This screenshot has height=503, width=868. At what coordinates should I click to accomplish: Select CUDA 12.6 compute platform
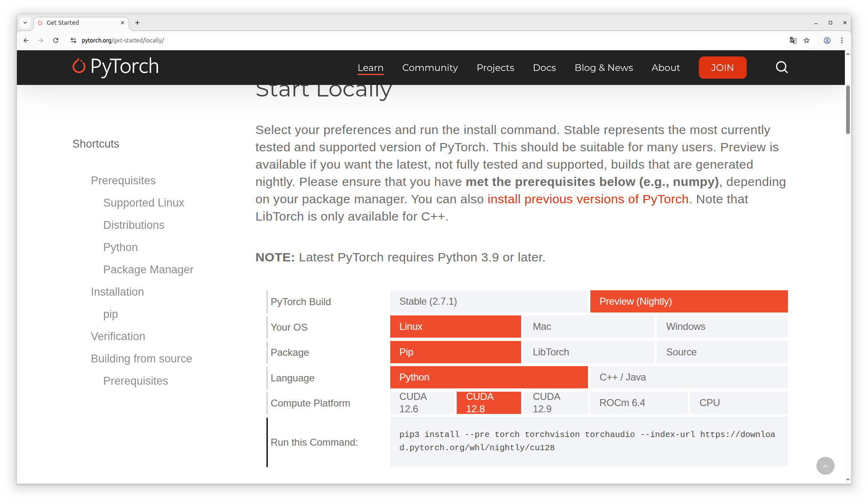pos(422,403)
